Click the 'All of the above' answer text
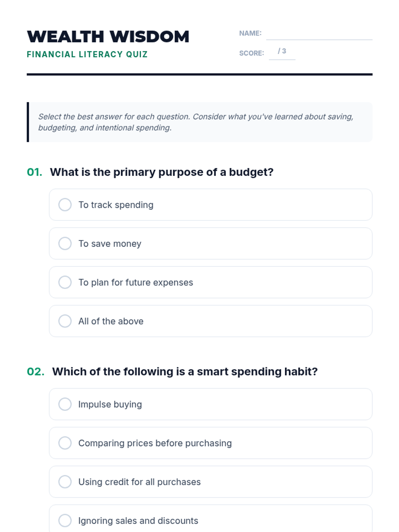The image size is (399, 532). [x=111, y=321]
